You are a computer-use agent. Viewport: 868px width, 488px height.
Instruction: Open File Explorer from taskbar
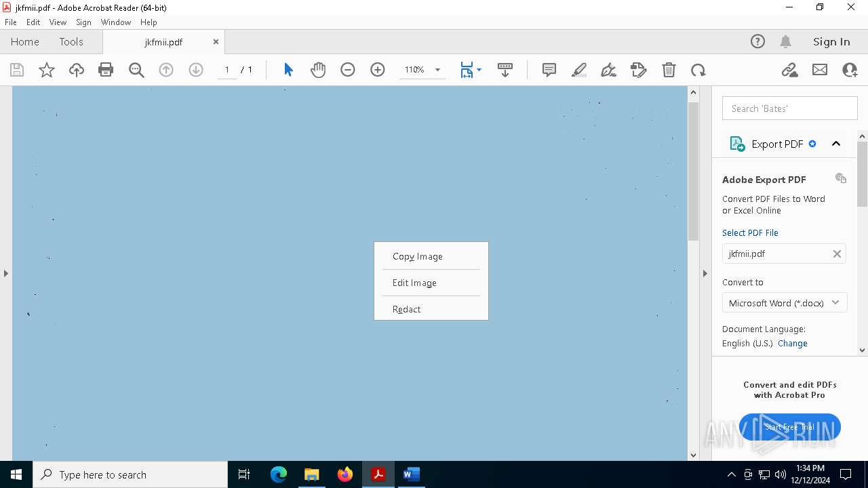pyautogui.click(x=311, y=474)
